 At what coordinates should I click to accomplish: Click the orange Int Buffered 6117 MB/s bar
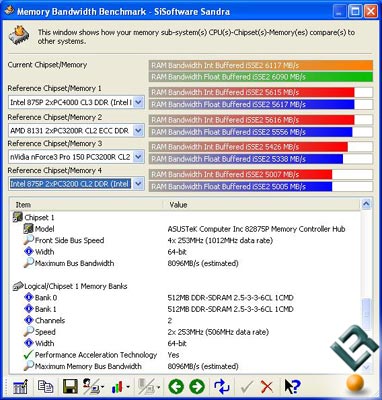tap(261, 65)
